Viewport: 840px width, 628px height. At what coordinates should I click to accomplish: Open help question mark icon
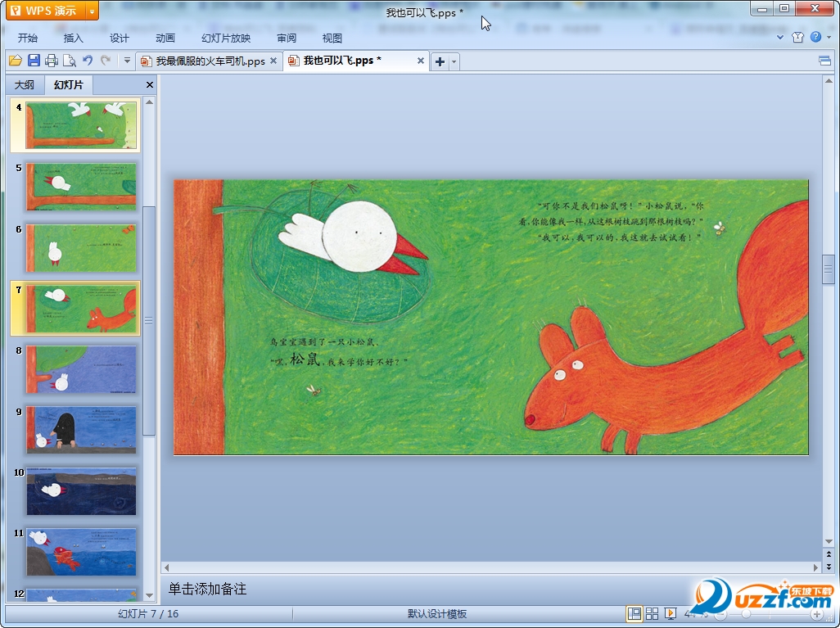(x=815, y=37)
